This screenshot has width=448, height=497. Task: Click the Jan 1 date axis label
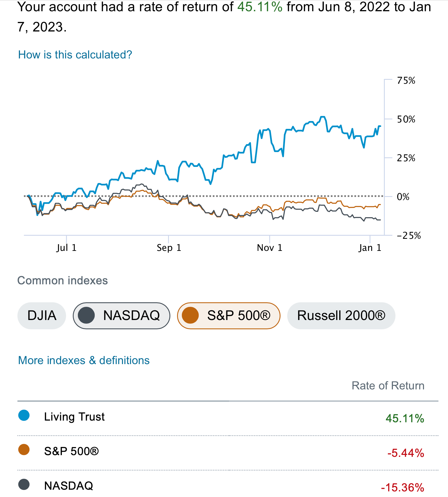(370, 248)
